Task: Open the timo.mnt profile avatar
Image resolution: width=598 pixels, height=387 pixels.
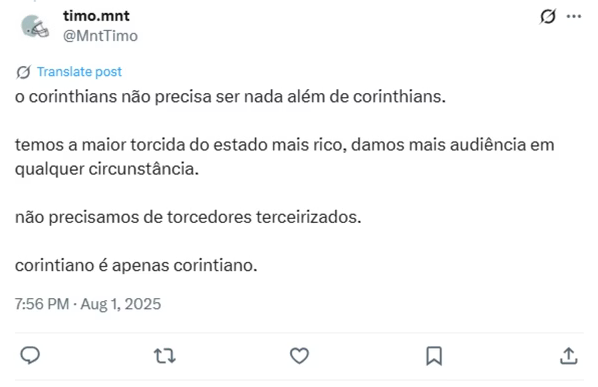Action: (35, 26)
